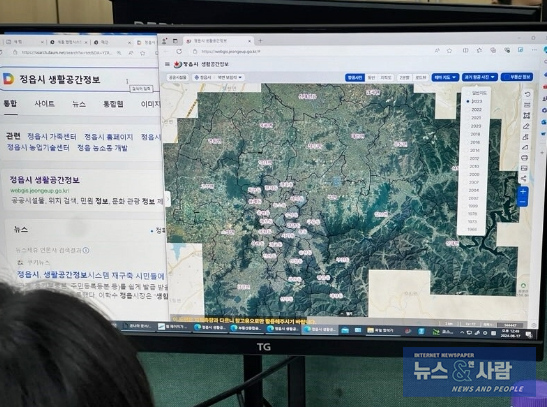Click the undo/reset arrow icon on the map toolbar

(527, 95)
